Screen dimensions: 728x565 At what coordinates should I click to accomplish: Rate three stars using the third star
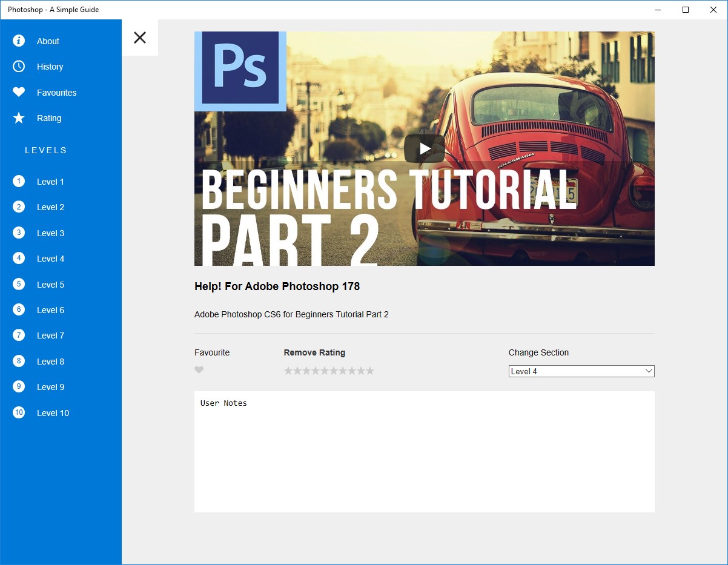(x=306, y=371)
